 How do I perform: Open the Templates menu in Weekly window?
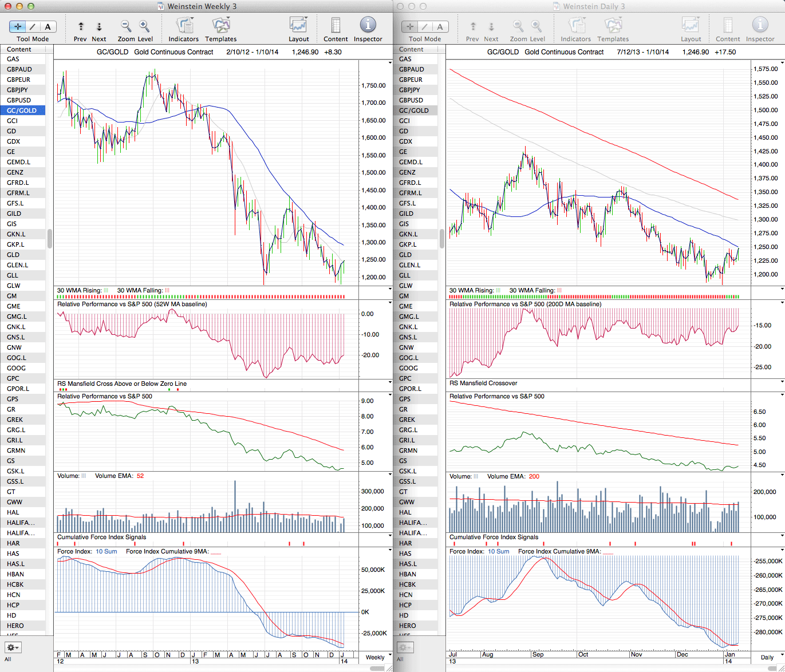click(x=221, y=26)
